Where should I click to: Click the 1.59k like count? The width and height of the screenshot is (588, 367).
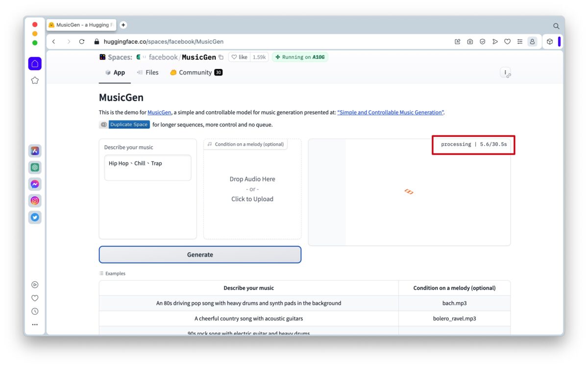coord(259,57)
